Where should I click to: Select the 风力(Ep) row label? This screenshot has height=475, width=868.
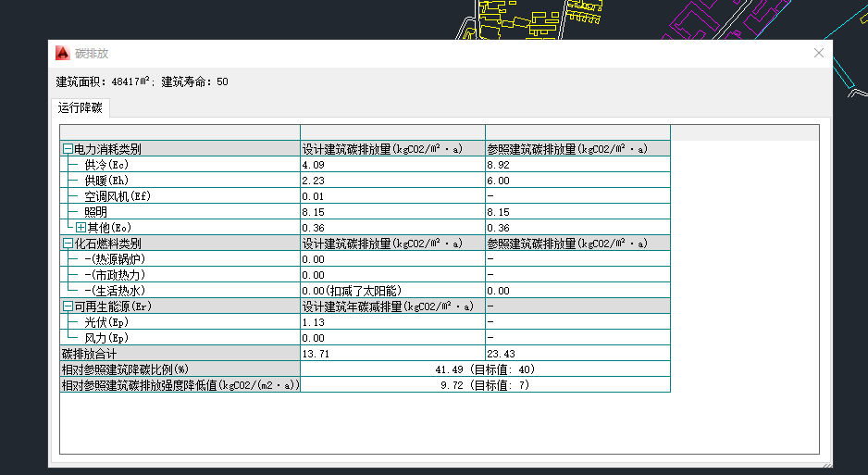pyautogui.click(x=105, y=338)
